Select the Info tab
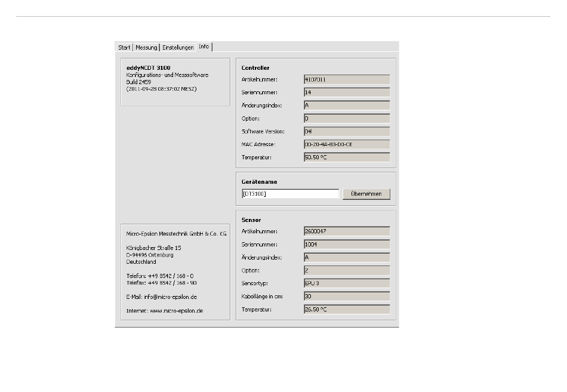 pyautogui.click(x=204, y=47)
